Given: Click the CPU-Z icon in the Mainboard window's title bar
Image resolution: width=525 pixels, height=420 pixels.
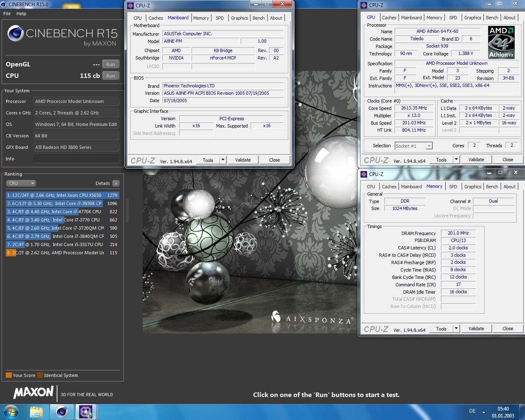Looking at the screenshot, I should (130, 6).
